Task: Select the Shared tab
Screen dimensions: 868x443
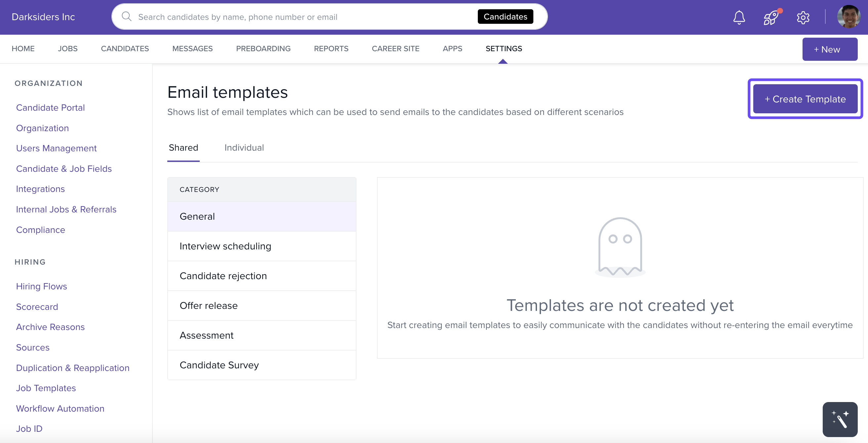Action: 183,147
